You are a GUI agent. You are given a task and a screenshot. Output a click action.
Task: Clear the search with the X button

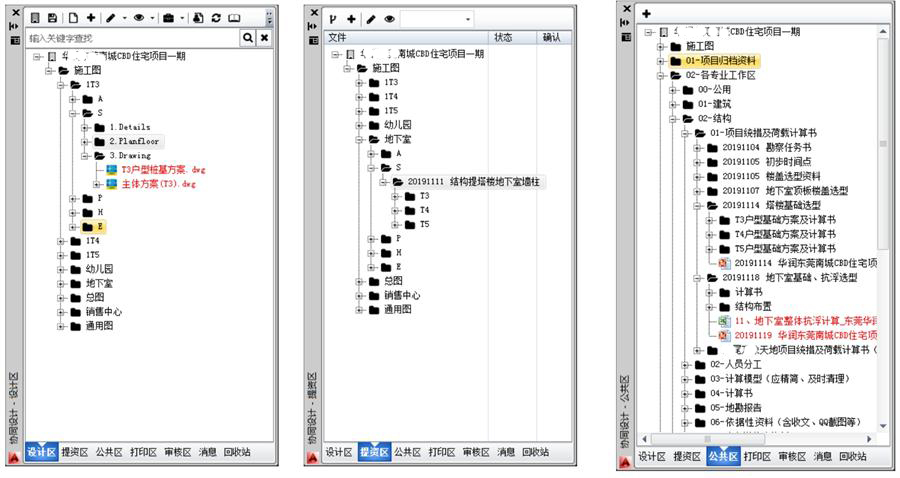pos(264,37)
